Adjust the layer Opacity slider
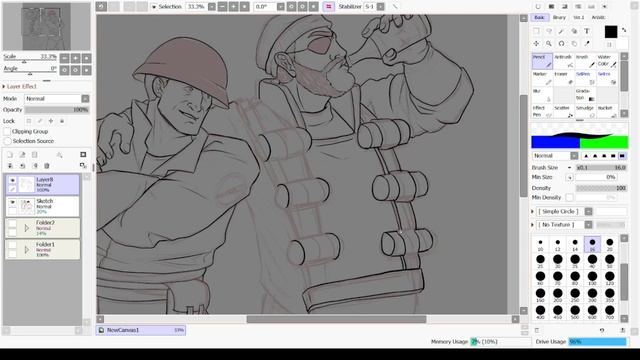 click(x=57, y=110)
